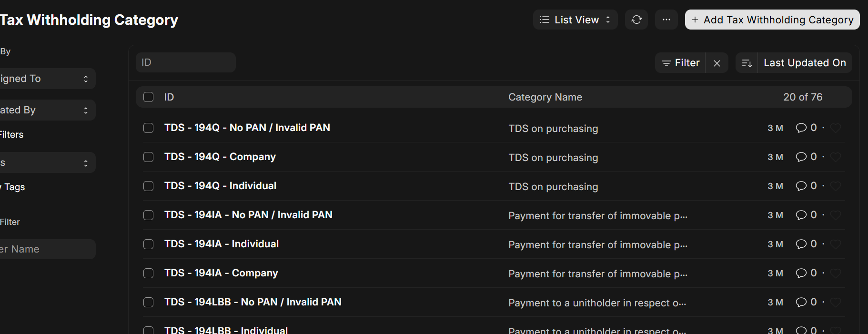Image resolution: width=868 pixels, height=334 pixels.
Task: Click heart icon on TDS - 194IA - Company row
Action: (836, 273)
